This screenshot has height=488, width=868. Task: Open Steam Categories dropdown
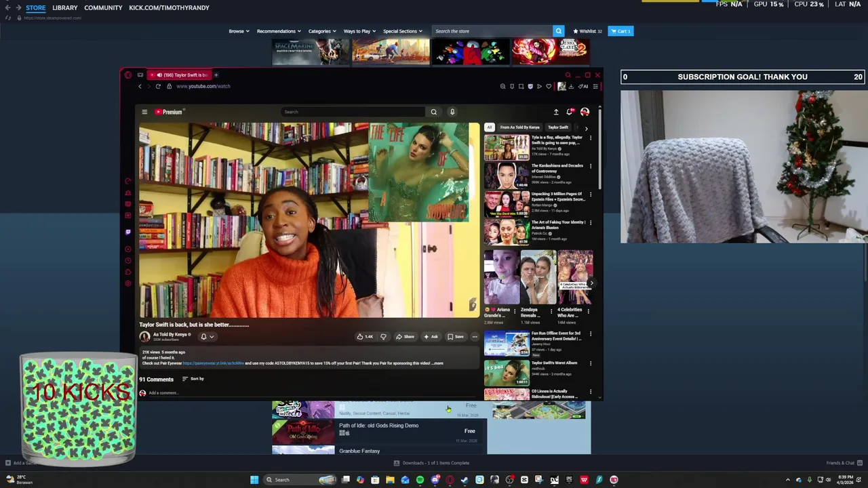click(x=322, y=31)
